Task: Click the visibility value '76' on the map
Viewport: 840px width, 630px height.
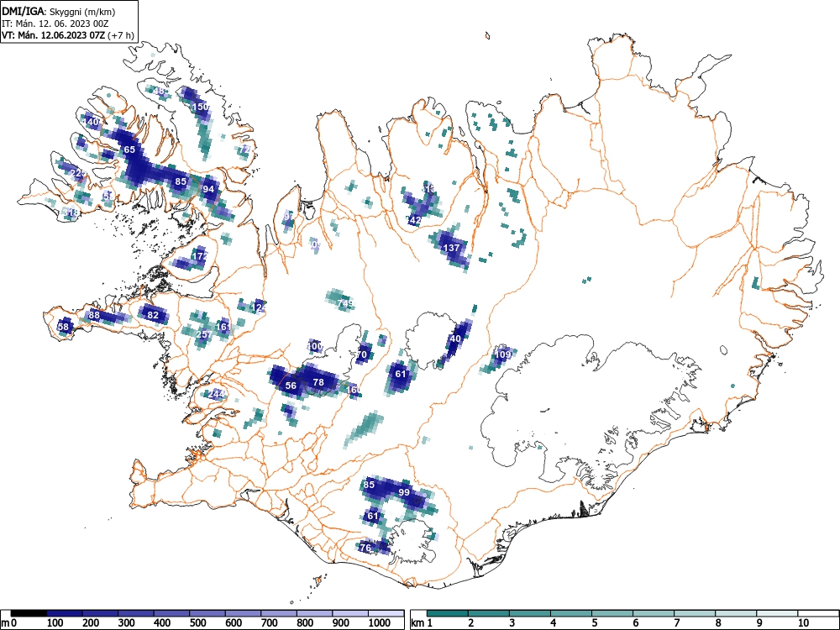Action: click(x=365, y=548)
